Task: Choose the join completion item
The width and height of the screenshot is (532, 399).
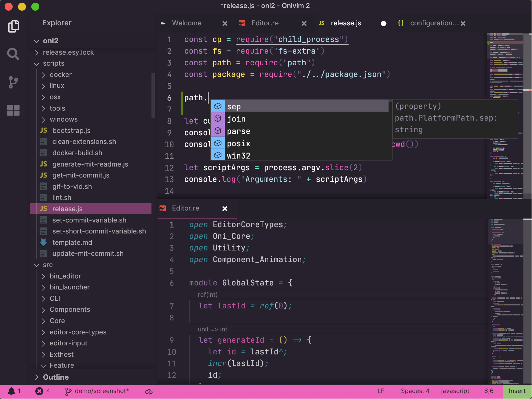Action: coord(300,119)
